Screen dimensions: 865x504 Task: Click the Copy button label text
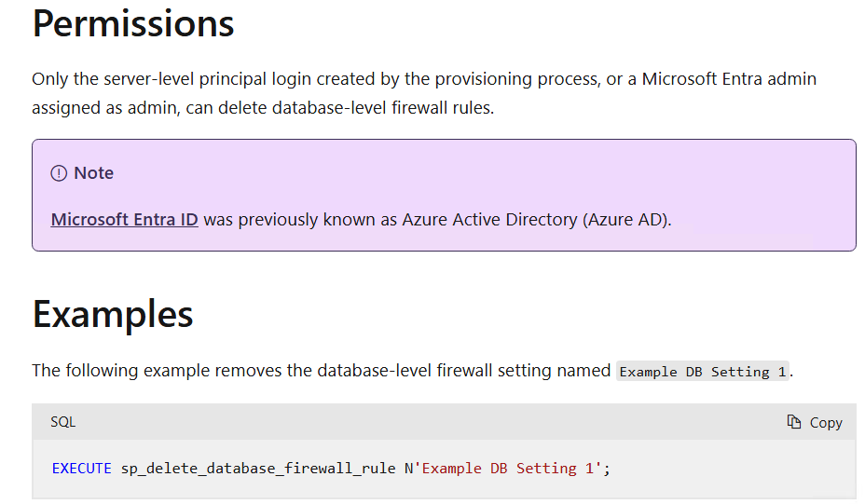826,422
